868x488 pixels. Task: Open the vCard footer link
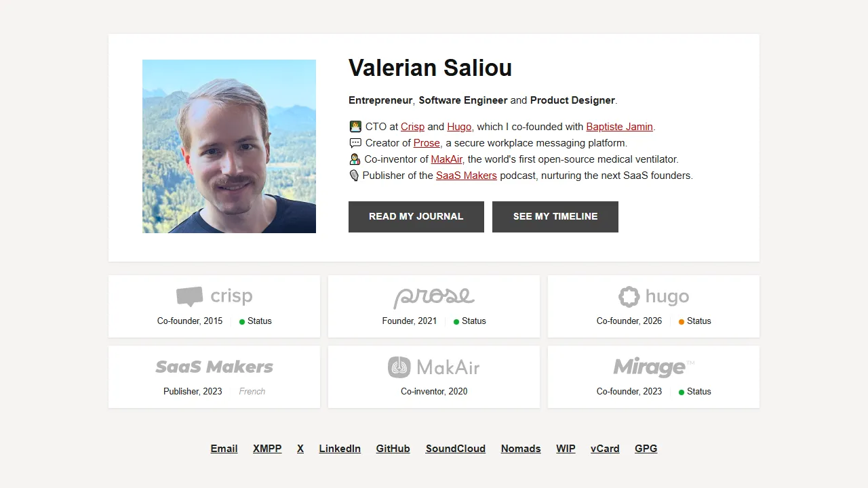pyautogui.click(x=604, y=448)
